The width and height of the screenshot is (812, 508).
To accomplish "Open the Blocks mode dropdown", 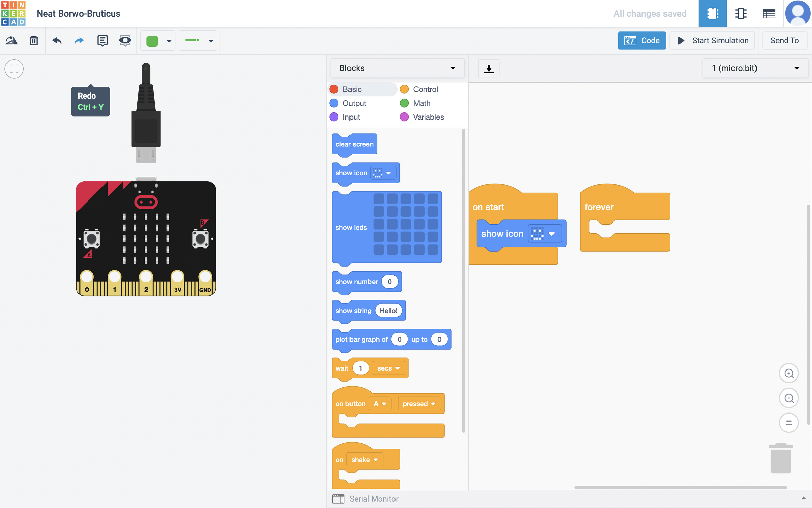I will point(397,68).
